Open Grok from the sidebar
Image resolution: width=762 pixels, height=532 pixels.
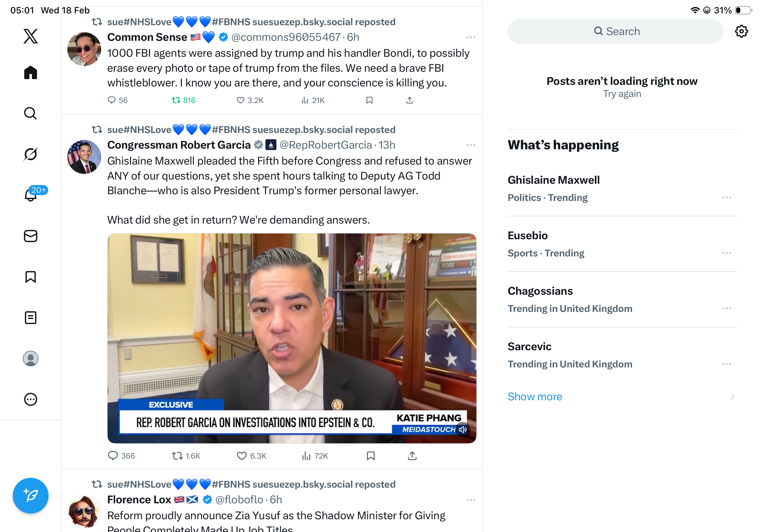click(31, 154)
